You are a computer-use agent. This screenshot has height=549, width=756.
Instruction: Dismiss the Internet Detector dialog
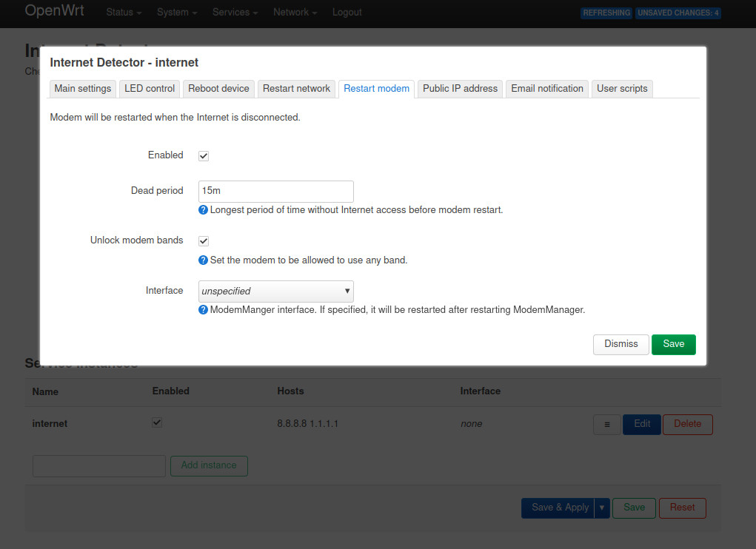(620, 344)
